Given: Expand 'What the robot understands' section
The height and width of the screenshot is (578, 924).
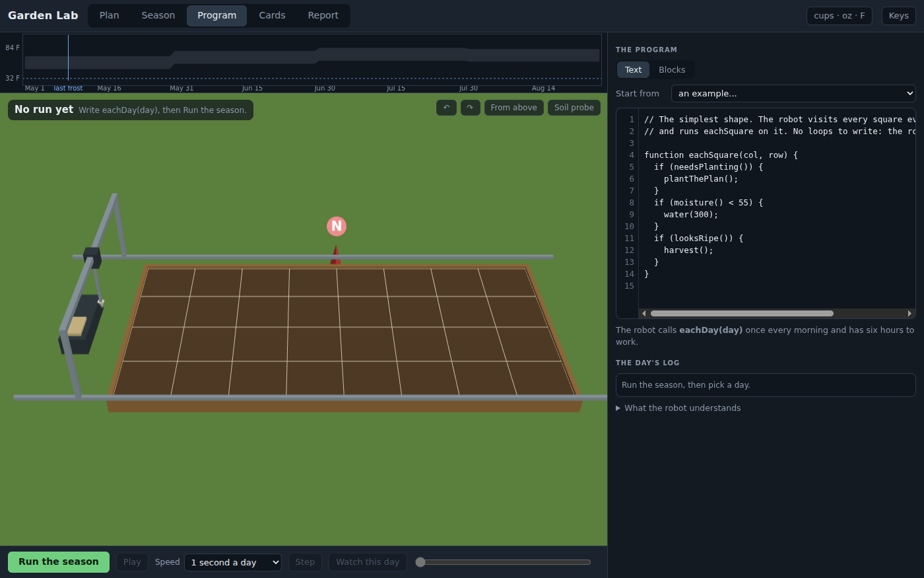Looking at the screenshot, I should click(678, 408).
